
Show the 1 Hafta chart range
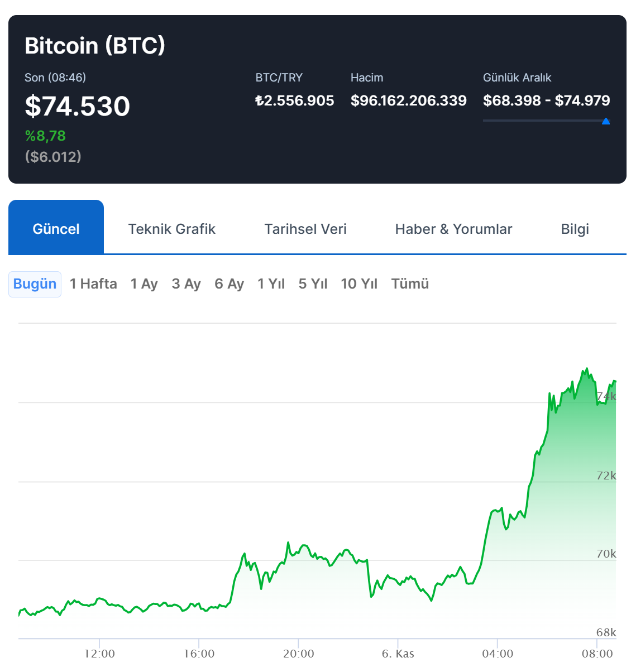coord(93,284)
